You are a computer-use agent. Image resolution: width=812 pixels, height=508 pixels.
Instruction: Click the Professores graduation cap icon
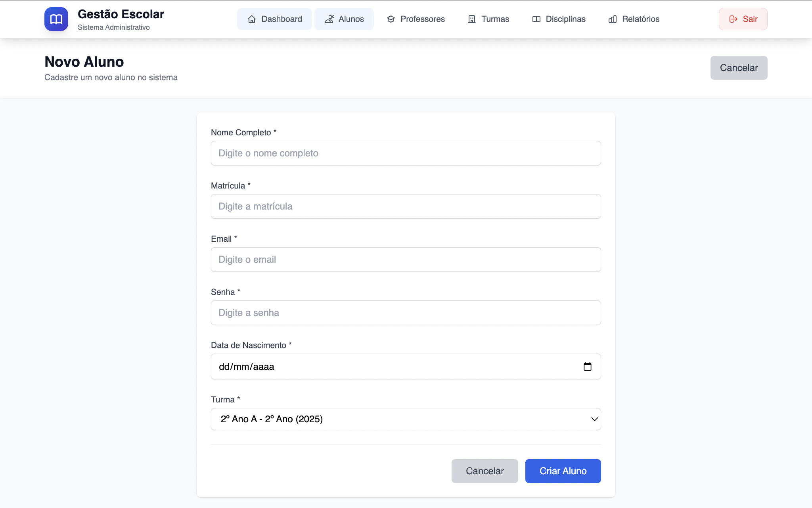coord(391,19)
